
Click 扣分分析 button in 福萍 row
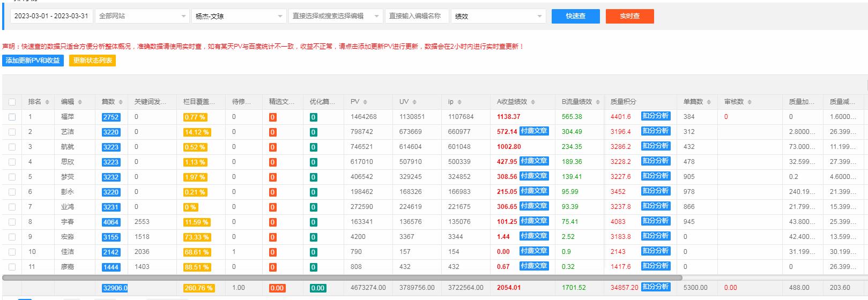(656, 116)
